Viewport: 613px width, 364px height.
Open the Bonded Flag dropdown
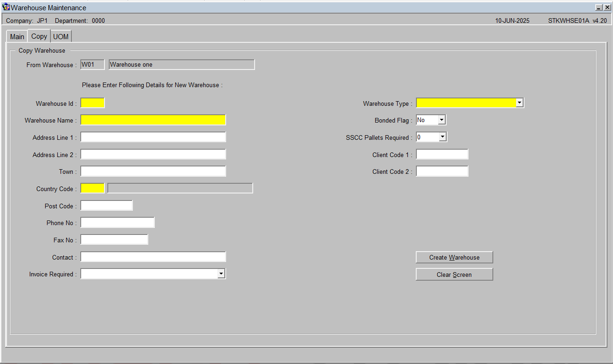click(x=442, y=120)
